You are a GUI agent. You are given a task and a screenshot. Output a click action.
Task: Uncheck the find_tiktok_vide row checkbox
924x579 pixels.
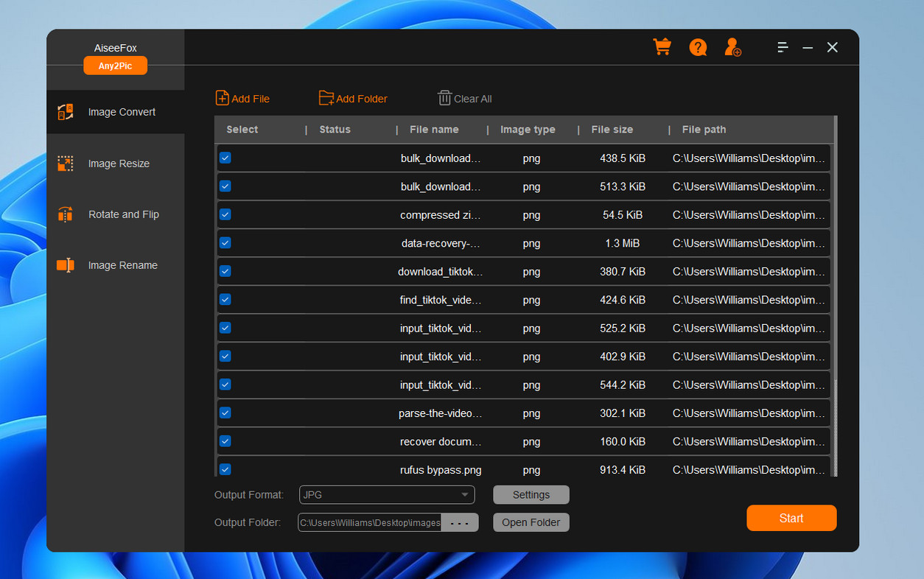pos(225,299)
